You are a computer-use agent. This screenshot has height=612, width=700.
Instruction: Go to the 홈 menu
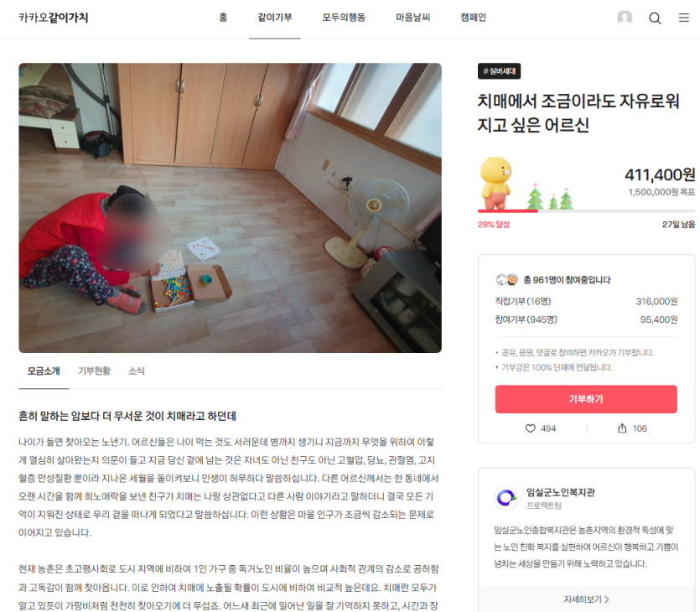coord(223,18)
